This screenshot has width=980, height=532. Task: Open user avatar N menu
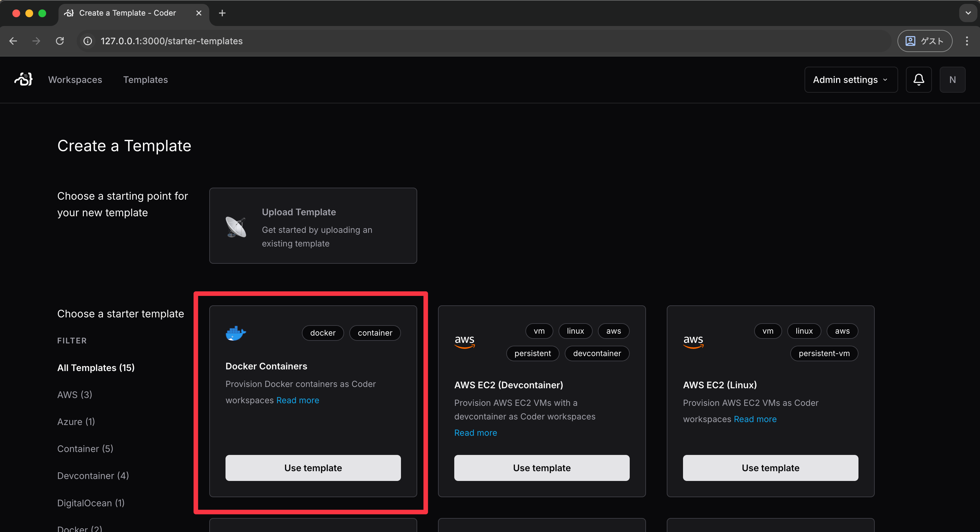(952, 80)
